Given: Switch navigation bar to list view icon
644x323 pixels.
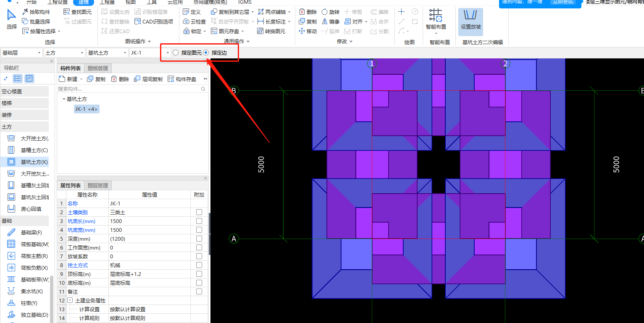Looking at the screenshot, I should tap(18, 78).
